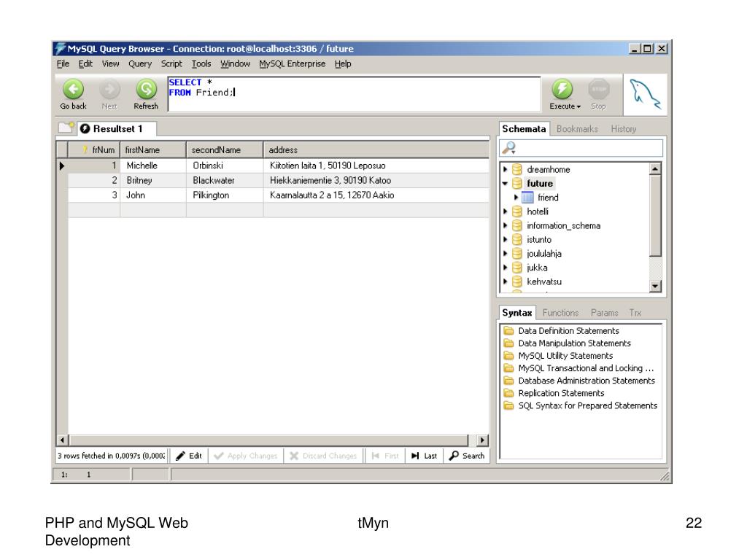This screenshot has height=560, width=747.
Task: Open the File menu
Action: point(63,64)
